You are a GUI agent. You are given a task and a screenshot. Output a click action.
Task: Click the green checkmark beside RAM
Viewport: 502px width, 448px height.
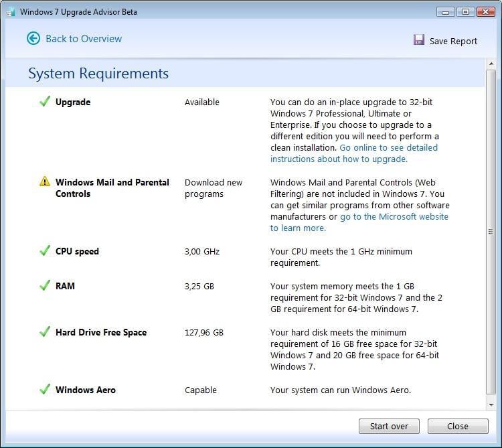click(45, 286)
